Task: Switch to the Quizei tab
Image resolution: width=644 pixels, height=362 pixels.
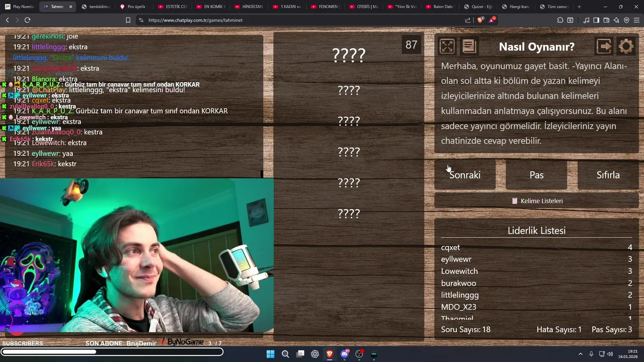Action: pyautogui.click(x=478, y=7)
